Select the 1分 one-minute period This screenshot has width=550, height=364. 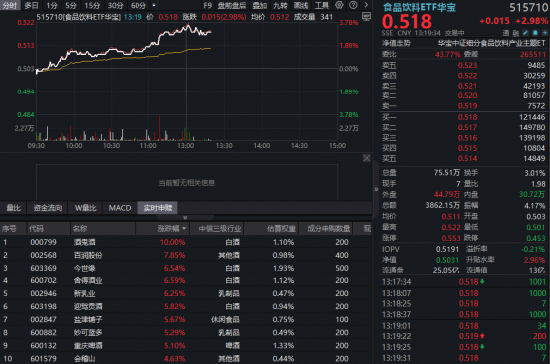[52, 5]
